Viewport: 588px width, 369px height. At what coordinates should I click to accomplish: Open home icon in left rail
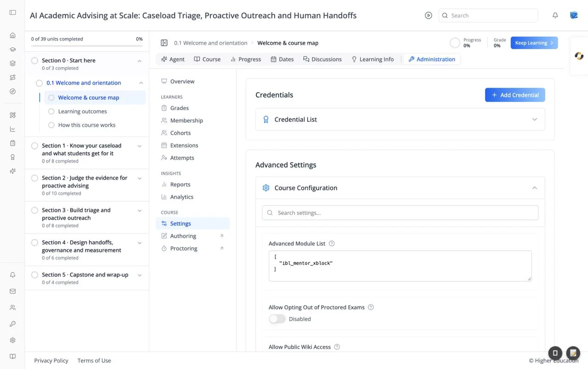tap(12, 35)
